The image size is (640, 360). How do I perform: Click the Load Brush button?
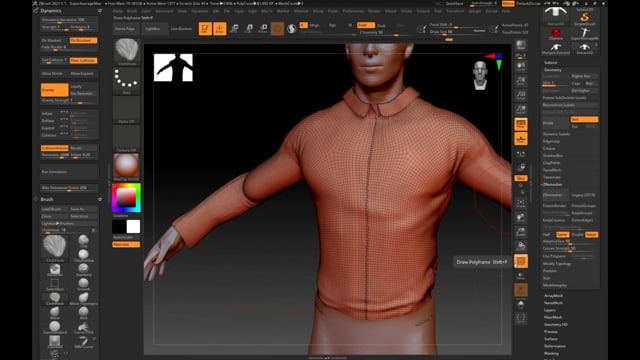[55, 209]
